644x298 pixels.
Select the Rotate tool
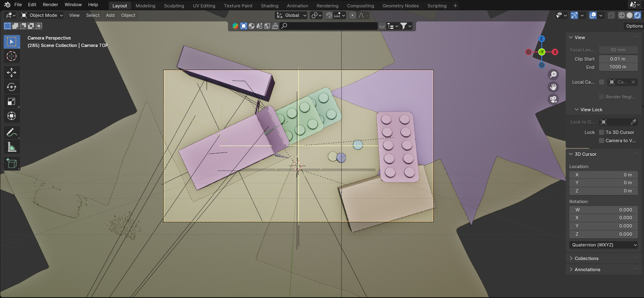(12, 87)
